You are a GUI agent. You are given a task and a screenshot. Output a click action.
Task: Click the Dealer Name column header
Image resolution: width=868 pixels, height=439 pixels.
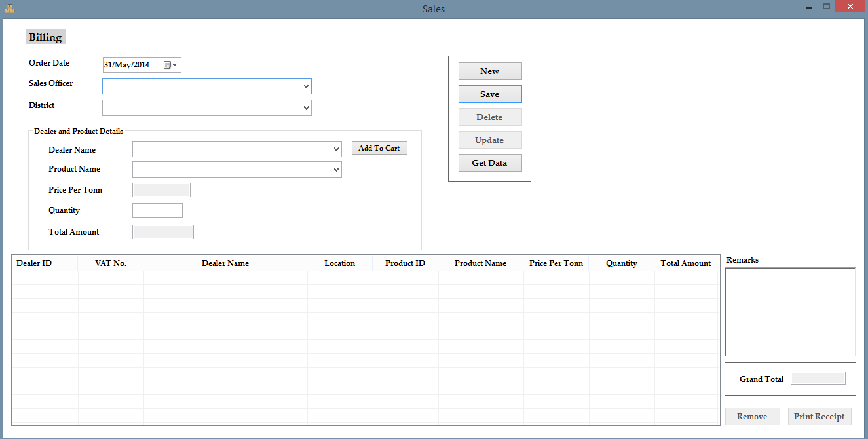point(225,263)
